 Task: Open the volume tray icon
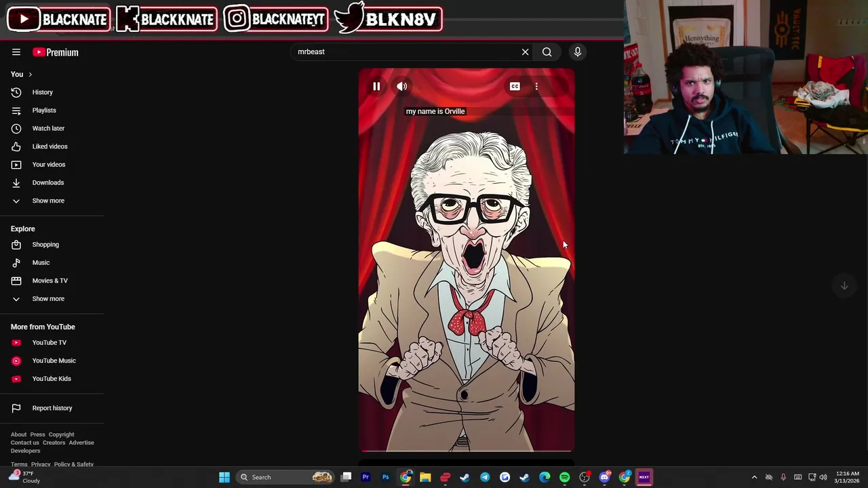825,477
